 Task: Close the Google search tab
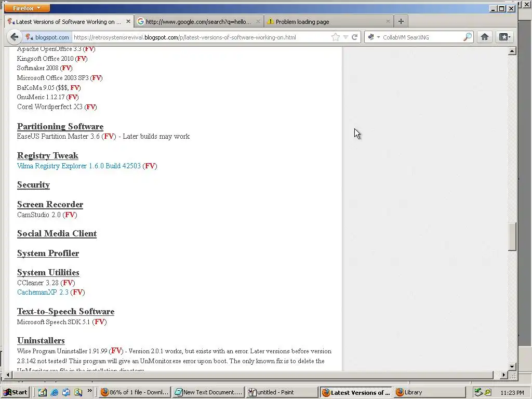point(258,21)
